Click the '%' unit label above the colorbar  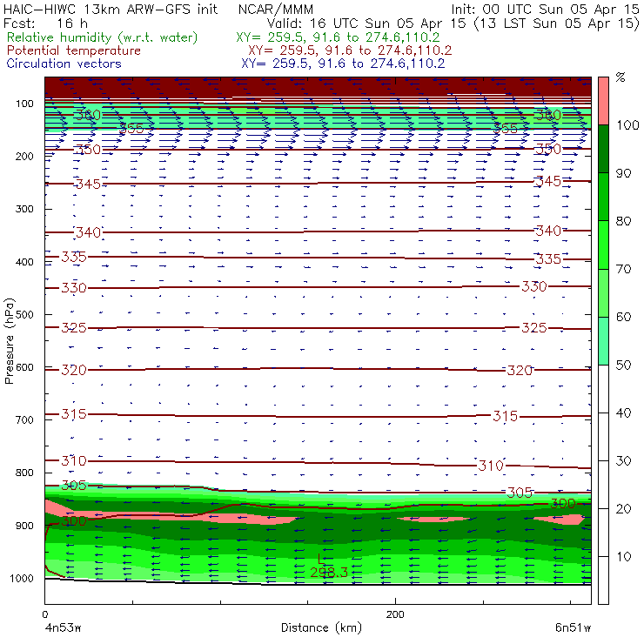point(621,77)
